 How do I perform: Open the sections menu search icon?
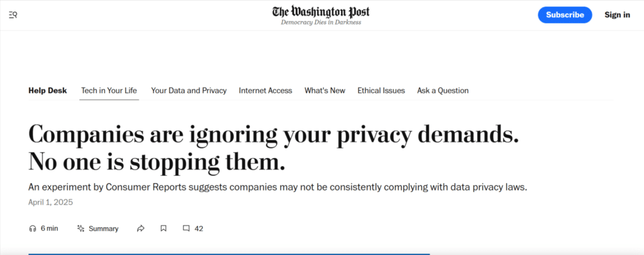(x=13, y=15)
